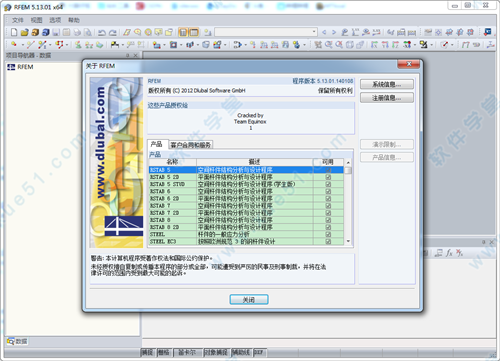The image size is (500, 361).
Task: Open dropdown arrow beside the play arrow icon
Action: point(245,45)
